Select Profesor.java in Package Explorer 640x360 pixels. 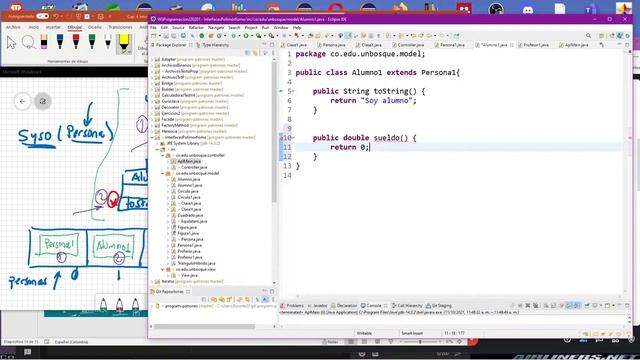[189, 251]
